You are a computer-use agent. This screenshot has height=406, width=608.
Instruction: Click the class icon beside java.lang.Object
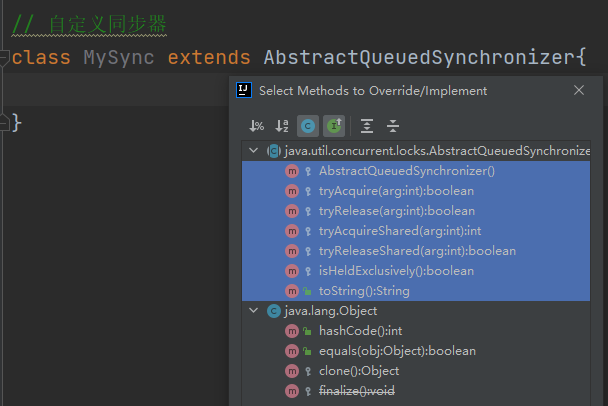[x=274, y=311]
